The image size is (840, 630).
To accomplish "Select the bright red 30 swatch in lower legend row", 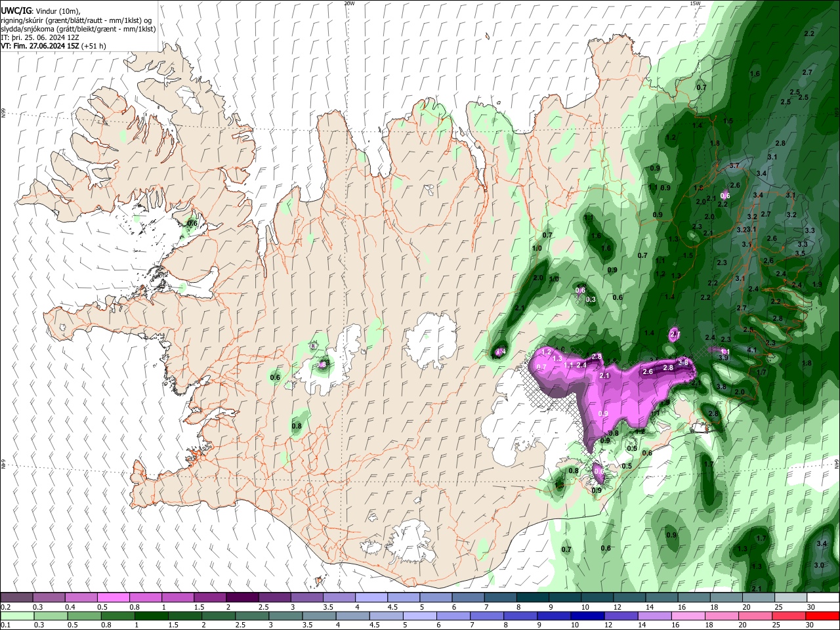I will pos(822,616).
